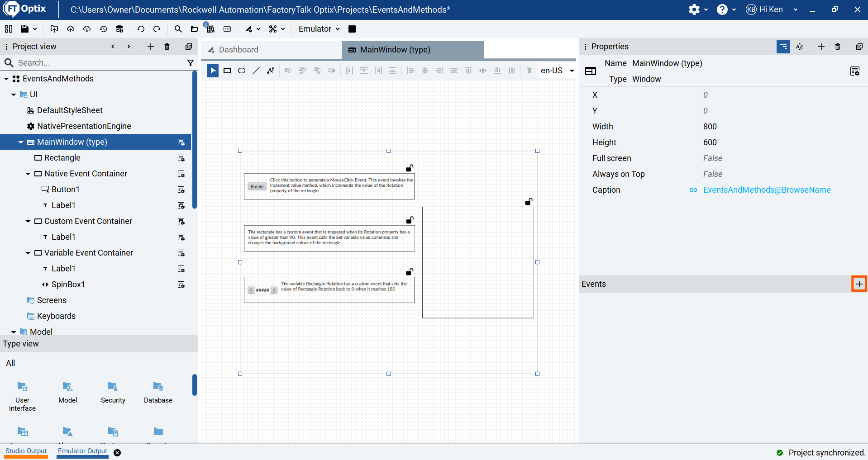Open the Emulator Output tab
The width and height of the screenshot is (868, 460).
point(82,451)
